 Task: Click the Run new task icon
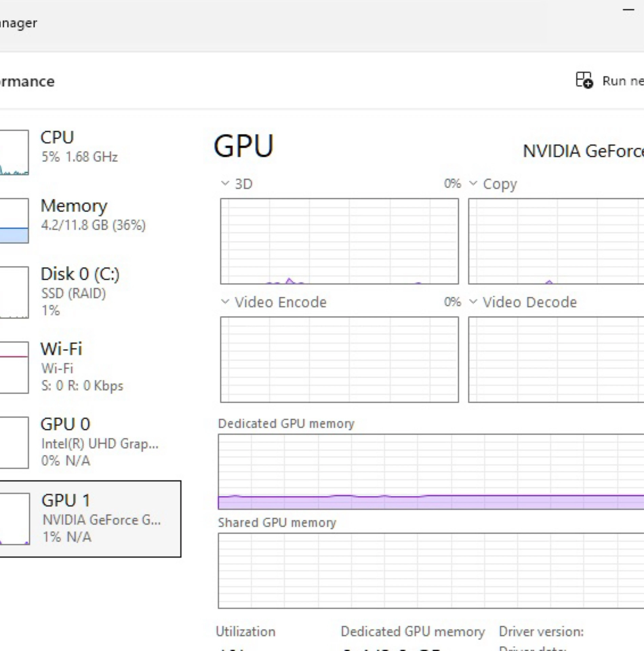pos(584,80)
